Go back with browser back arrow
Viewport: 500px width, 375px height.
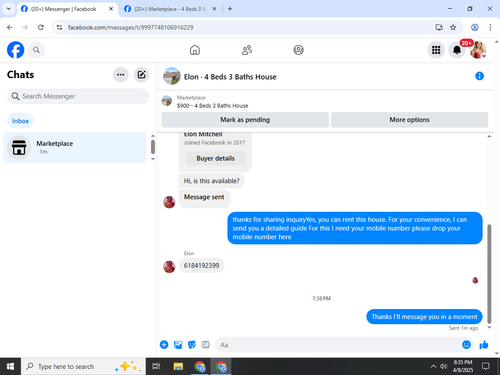10,27
